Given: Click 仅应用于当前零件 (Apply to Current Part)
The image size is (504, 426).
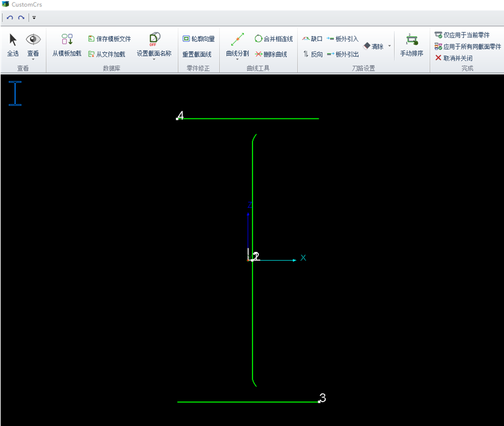Looking at the screenshot, I should (x=462, y=35).
